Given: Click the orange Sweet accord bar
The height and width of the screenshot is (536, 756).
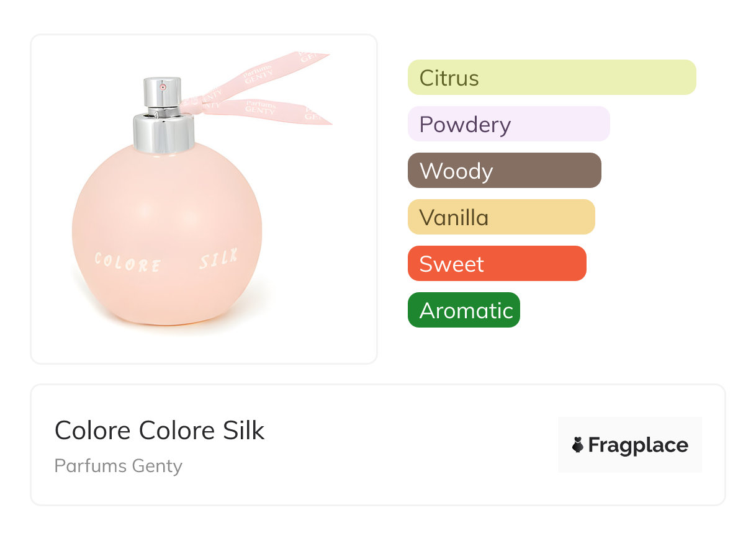Looking at the screenshot, I should coord(497,264).
